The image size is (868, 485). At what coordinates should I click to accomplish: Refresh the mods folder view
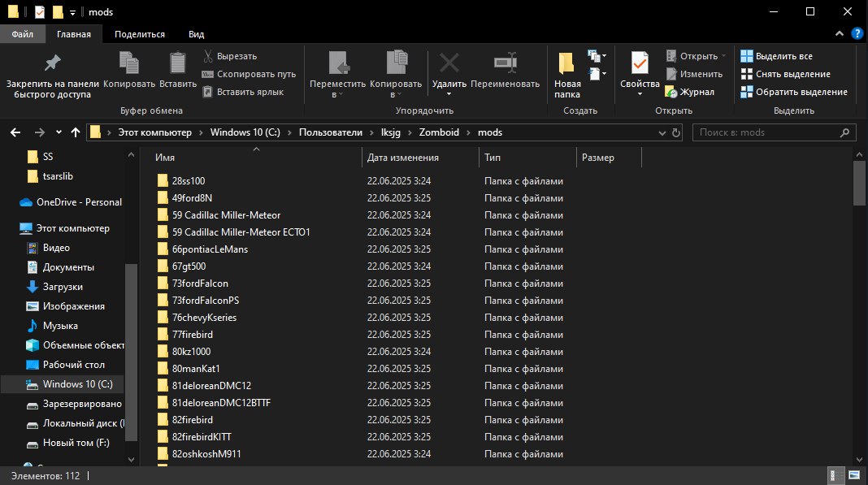tap(676, 132)
